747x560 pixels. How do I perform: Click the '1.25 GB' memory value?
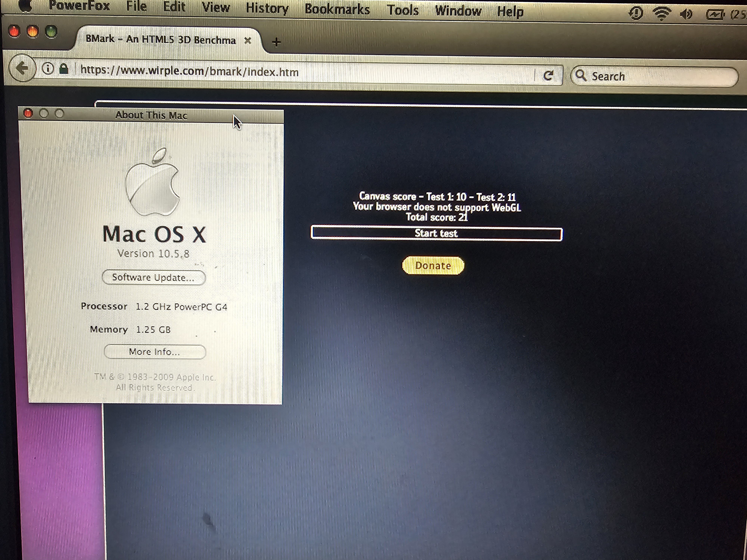coord(153,329)
